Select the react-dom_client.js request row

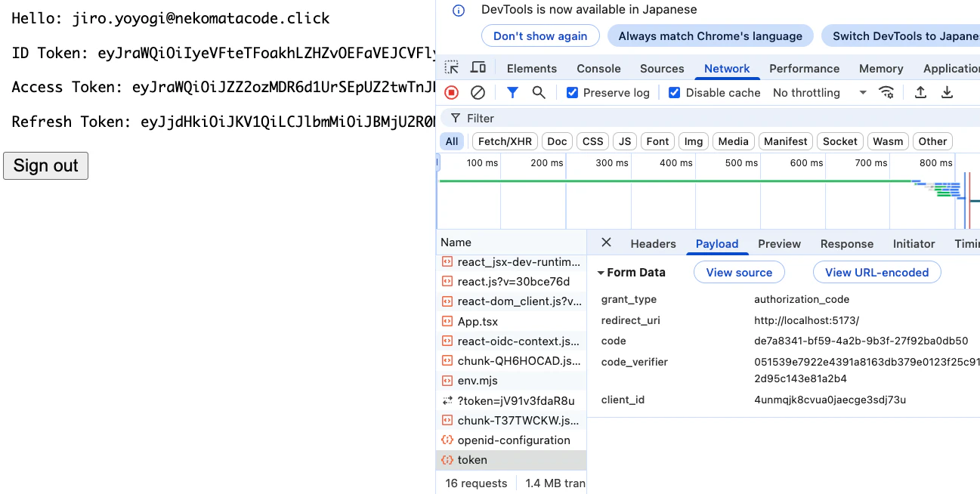(512, 301)
